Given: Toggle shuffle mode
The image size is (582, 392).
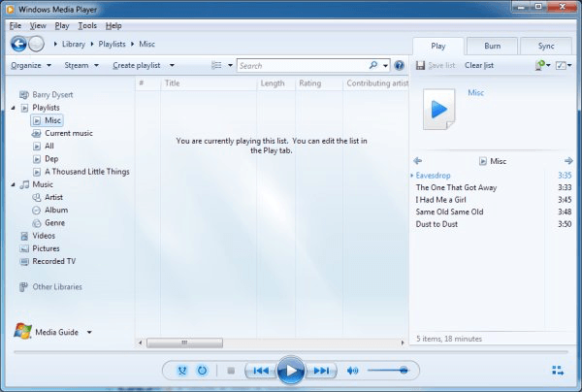Looking at the screenshot, I should (x=182, y=371).
